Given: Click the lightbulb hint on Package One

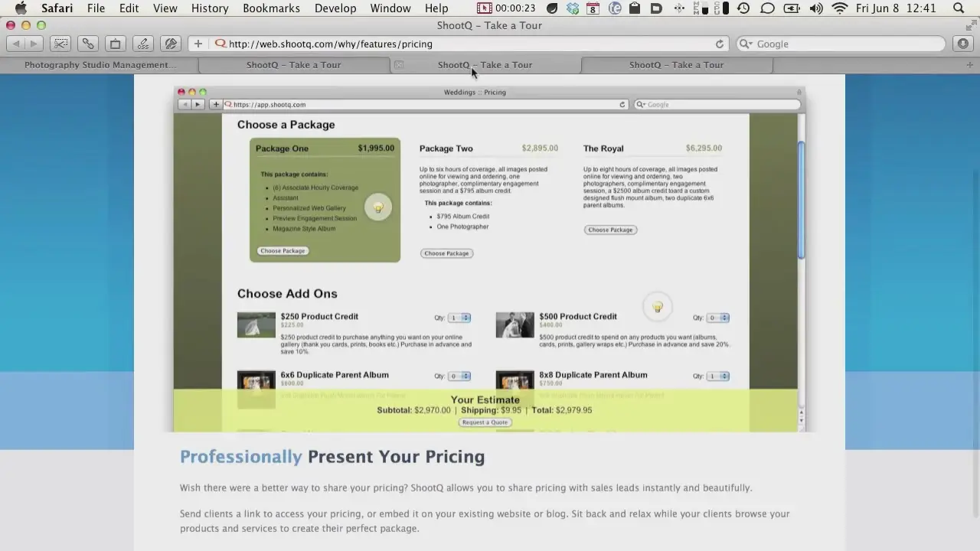Looking at the screenshot, I should pyautogui.click(x=378, y=207).
